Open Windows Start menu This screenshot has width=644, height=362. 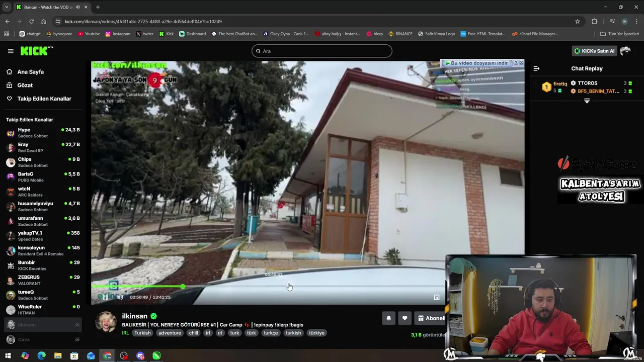coord(8,355)
